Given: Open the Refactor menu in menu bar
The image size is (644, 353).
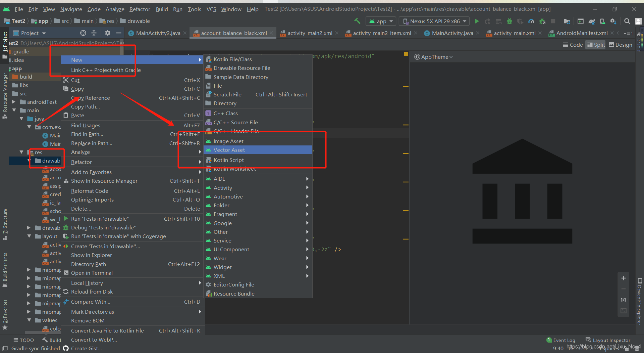Looking at the screenshot, I should [140, 9].
